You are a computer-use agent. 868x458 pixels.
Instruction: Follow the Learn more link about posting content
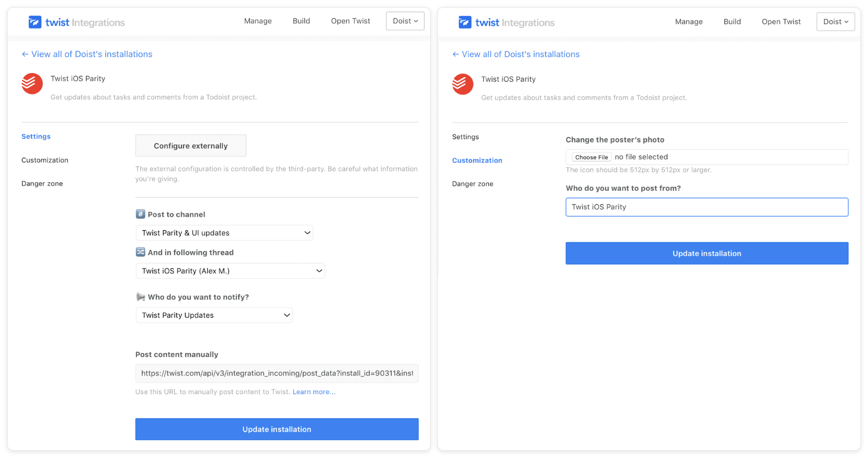click(x=314, y=392)
